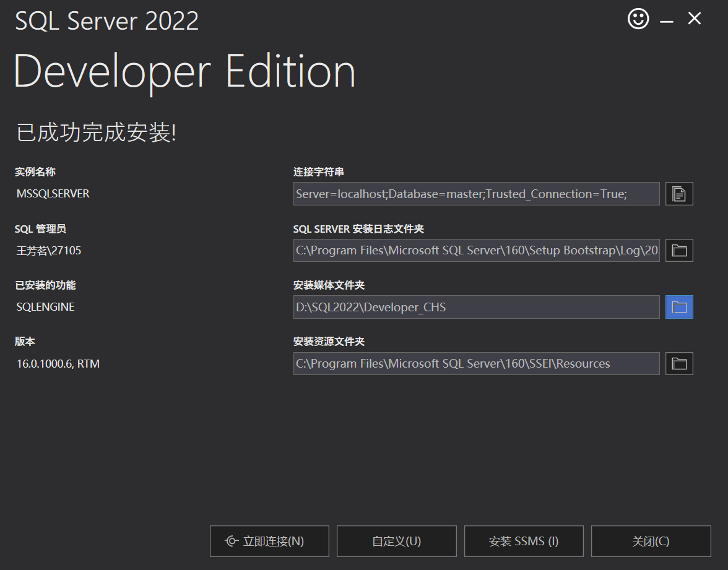Select the D:\SQL2022\Developer_CHS path field
The height and width of the screenshot is (570, 728).
[477, 307]
